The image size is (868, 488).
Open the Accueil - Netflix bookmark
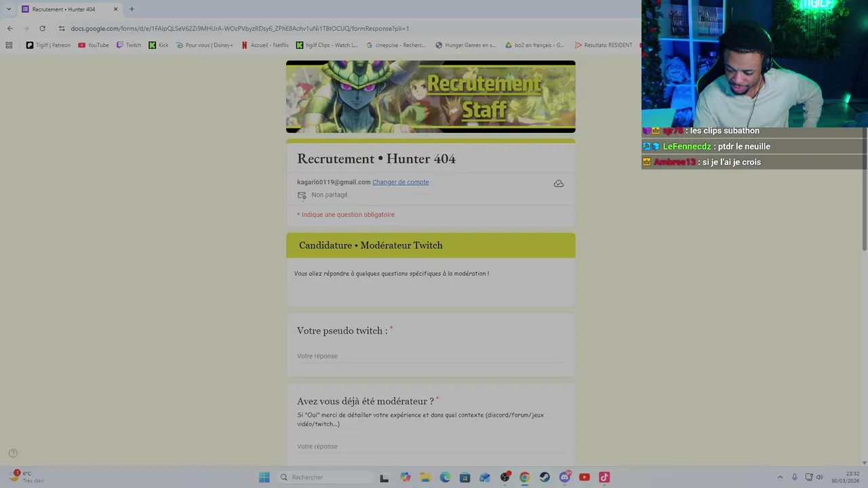(x=264, y=45)
